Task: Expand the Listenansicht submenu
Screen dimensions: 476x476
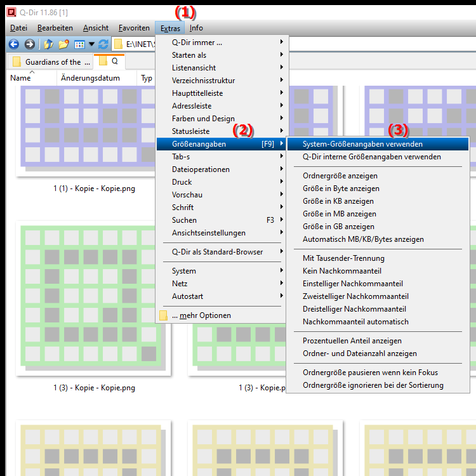Action: (x=221, y=68)
